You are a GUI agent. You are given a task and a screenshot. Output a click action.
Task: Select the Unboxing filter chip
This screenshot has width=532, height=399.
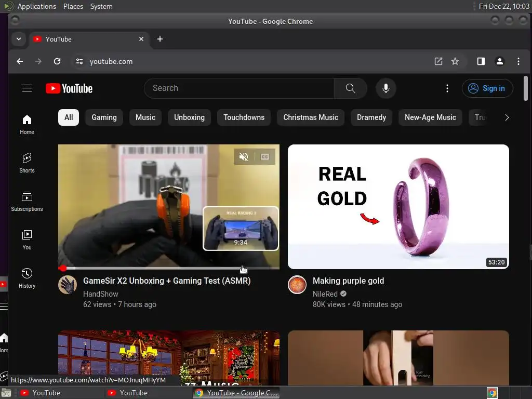pos(189,117)
